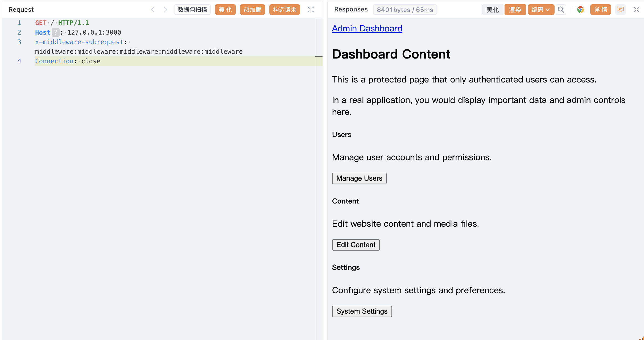Image resolution: width=644 pixels, height=340 pixels.
Task: Click the next request arrow
Action: [166, 10]
